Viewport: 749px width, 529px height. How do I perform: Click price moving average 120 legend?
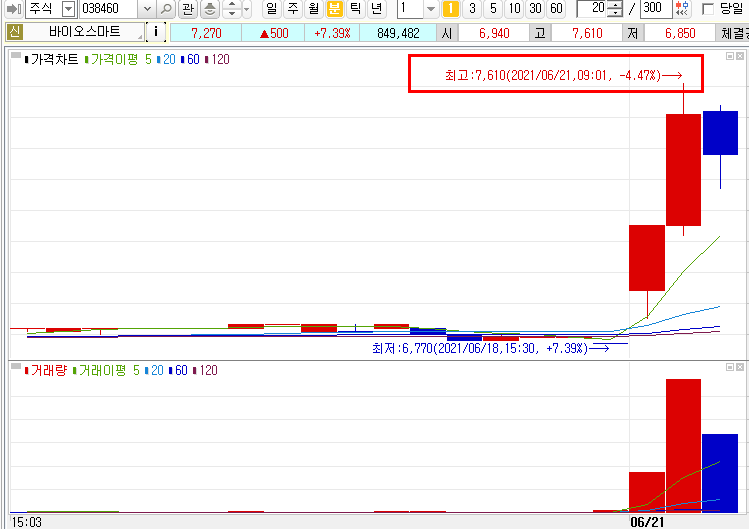pos(220,59)
